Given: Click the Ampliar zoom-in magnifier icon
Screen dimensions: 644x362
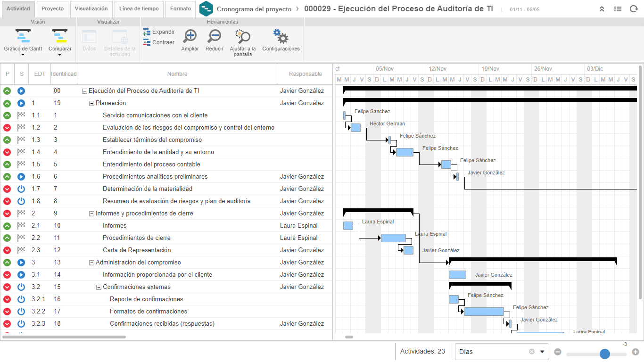Looking at the screenshot, I should [x=190, y=36].
